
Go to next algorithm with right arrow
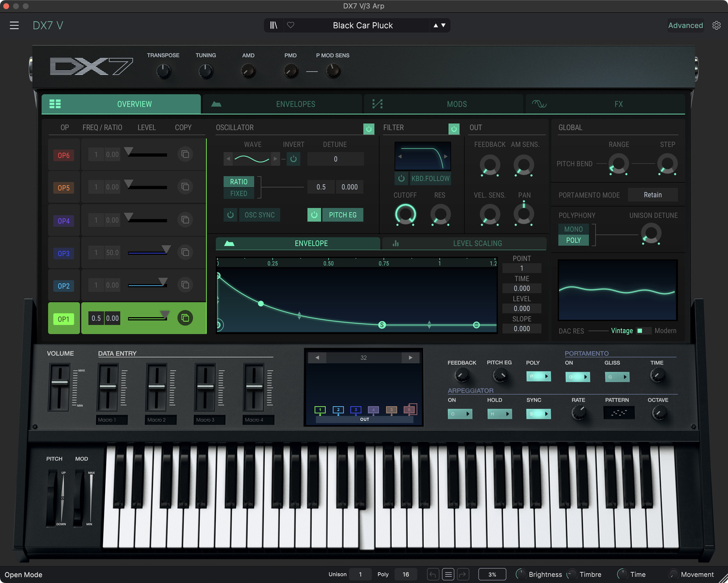410,358
